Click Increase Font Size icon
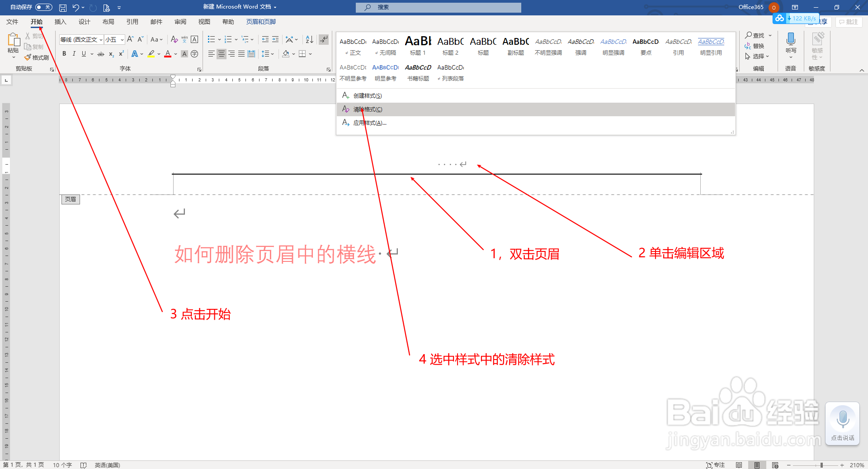 pyautogui.click(x=130, y=39)
